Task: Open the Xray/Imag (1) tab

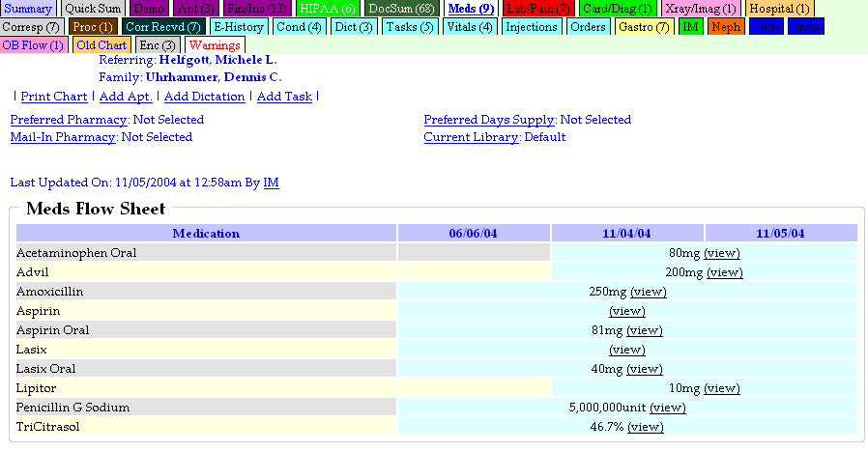Action: (x=700, y=9)
